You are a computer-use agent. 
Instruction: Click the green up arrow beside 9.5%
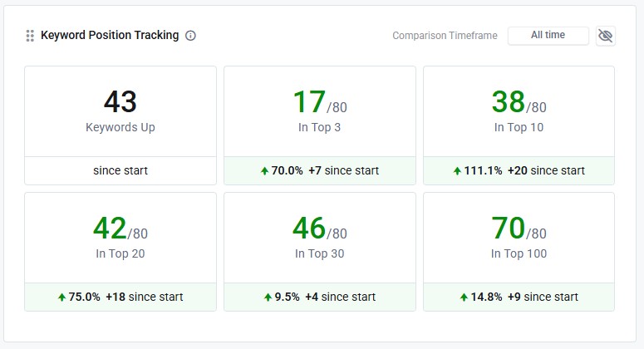click(268, 297)
